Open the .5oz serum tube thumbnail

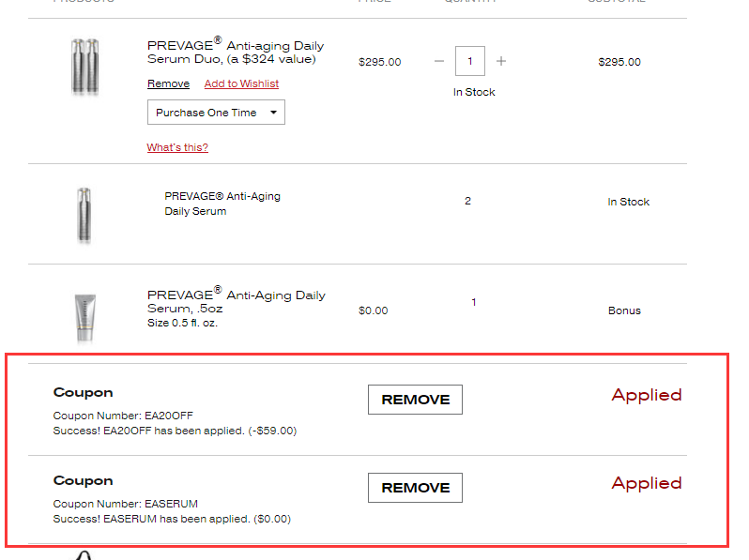pos(85,318)
